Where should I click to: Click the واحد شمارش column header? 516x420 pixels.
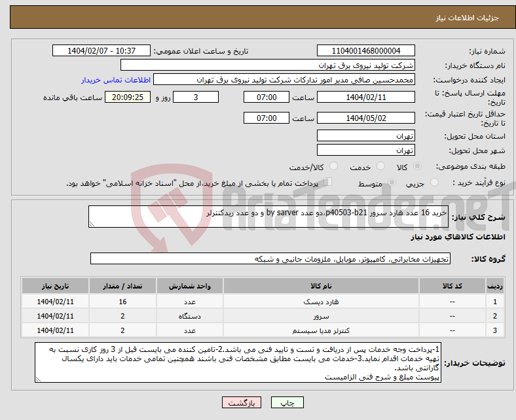click(x=190, y=286)
